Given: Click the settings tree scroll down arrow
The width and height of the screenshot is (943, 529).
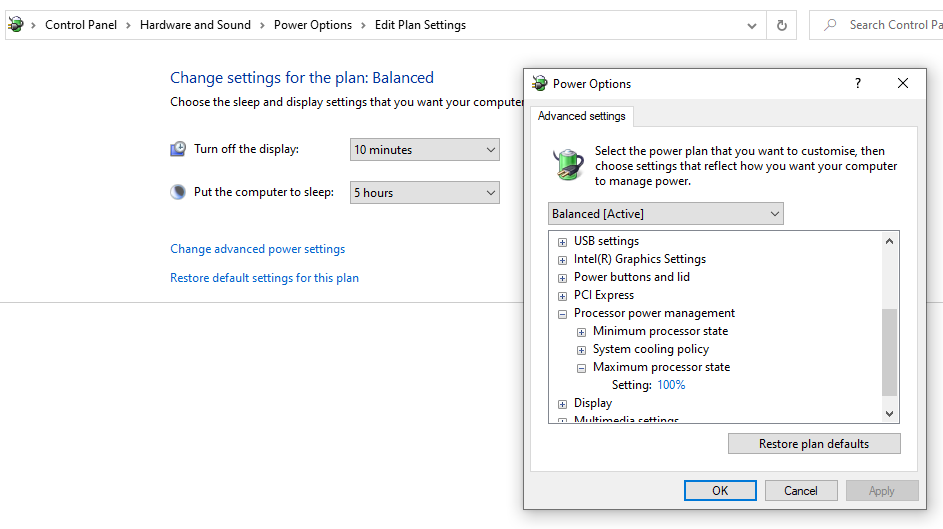Looking at the screenshot, I should (889, 414).
